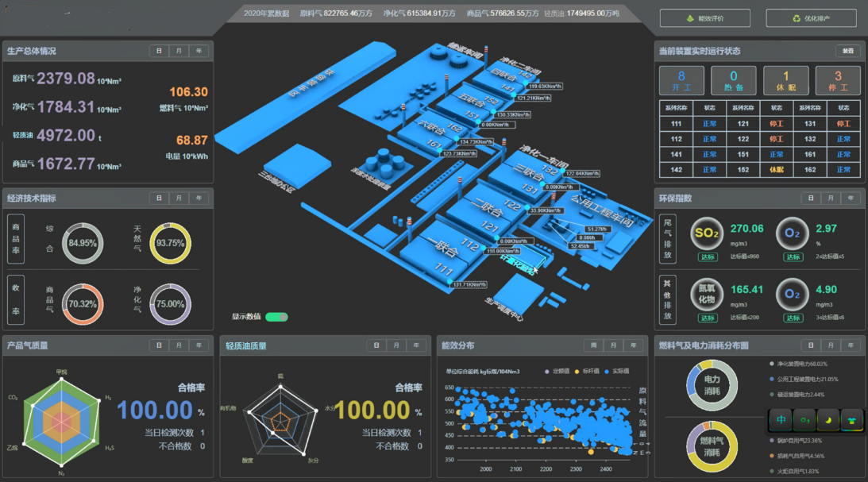This screenshot has width=868, height=482.
Task: Select 月 tab in 生产总体情况 panel
Action: 179,51
